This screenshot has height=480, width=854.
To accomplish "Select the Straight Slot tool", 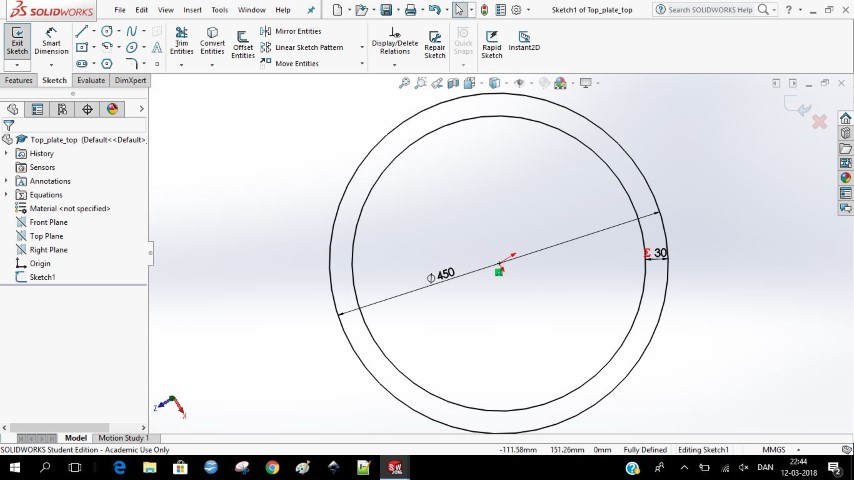I will (x=82, y=64).
